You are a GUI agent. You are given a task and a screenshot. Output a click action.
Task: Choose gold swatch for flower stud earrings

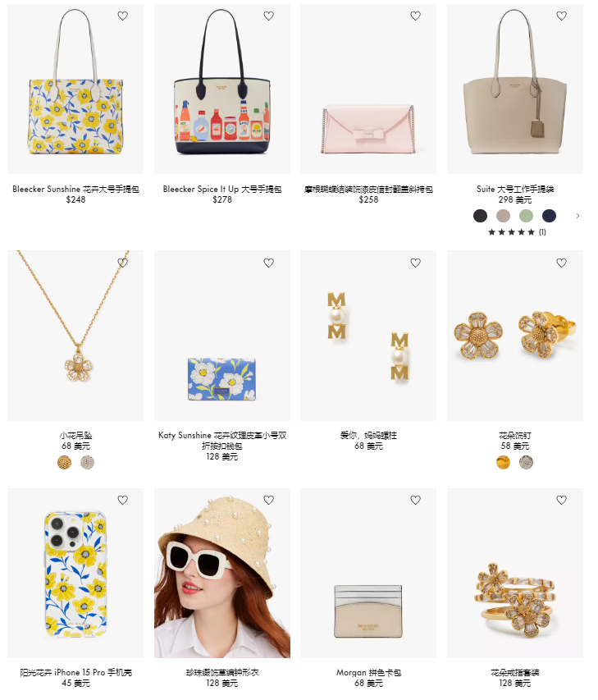coord(503,463)
